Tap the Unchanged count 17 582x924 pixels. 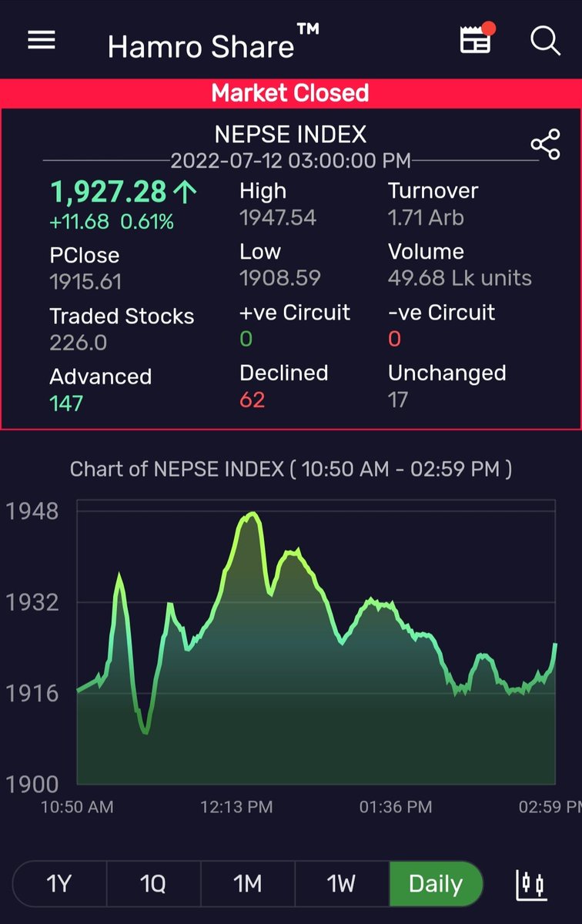[398, 400]
